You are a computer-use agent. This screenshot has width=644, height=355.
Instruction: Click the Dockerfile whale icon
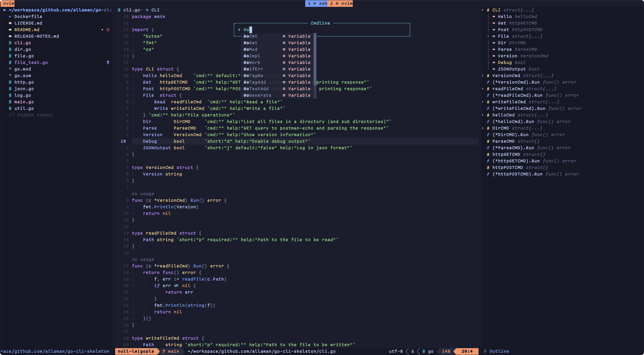point(10,16)
